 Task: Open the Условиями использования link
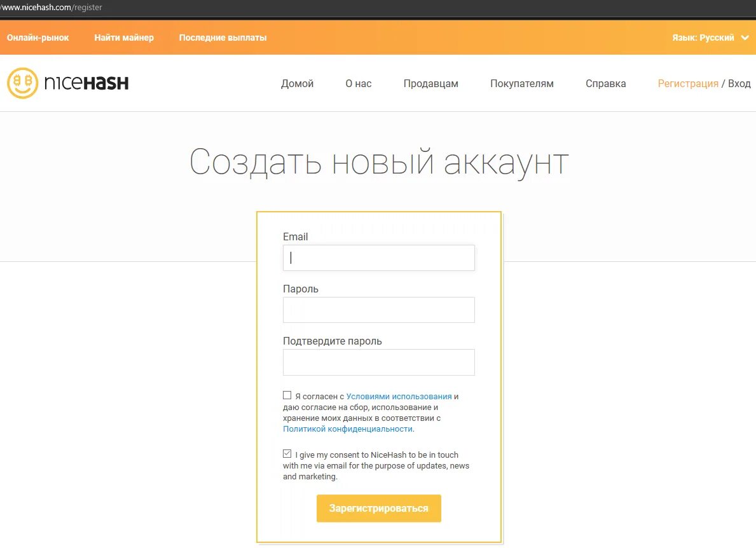coord(399,396)
